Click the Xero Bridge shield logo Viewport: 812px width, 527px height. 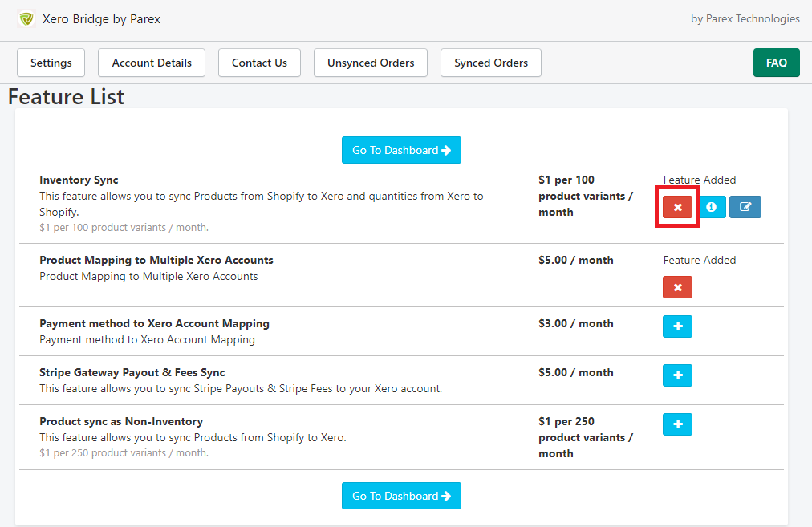[x=26, y=18]
